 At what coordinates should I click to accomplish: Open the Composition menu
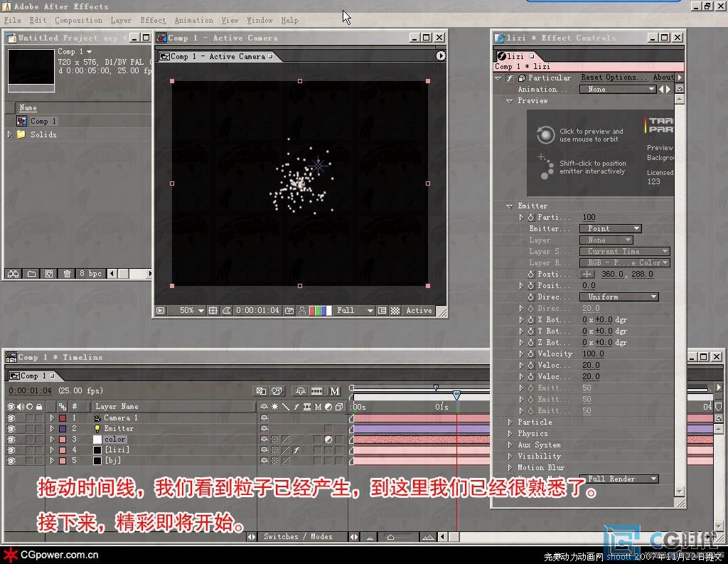pyautogui.click(x=78, y=20)
